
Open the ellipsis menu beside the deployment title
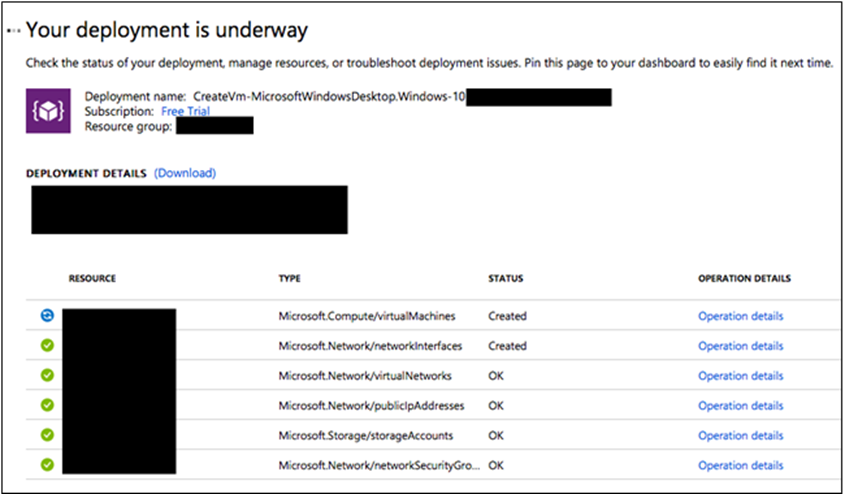pyautogui.click(x=13, y=31)
